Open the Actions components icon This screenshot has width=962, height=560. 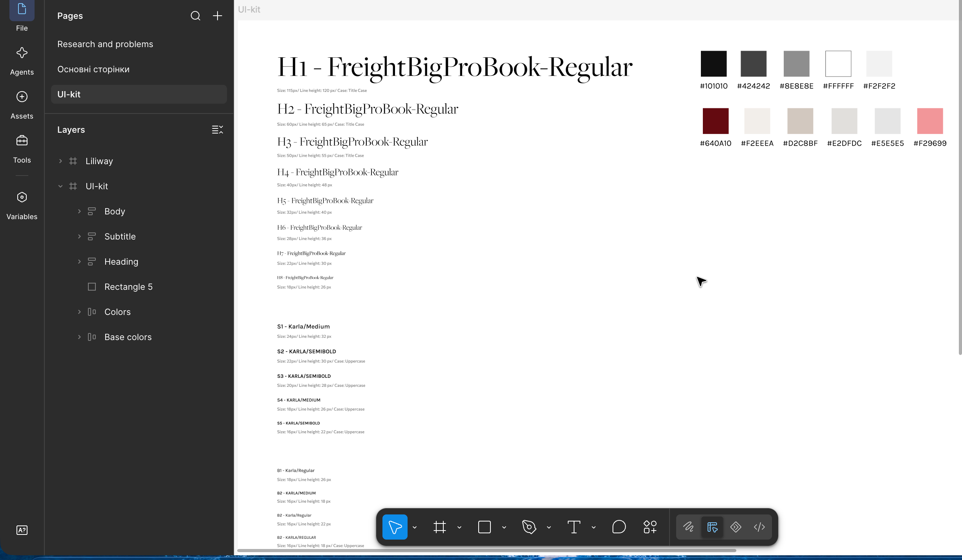point(650,527)
